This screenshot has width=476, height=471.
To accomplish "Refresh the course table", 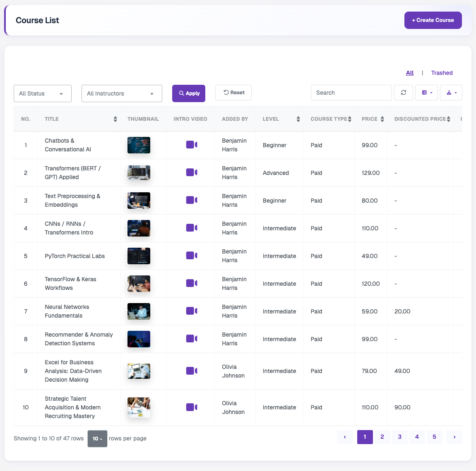I will tap(404, 93).
